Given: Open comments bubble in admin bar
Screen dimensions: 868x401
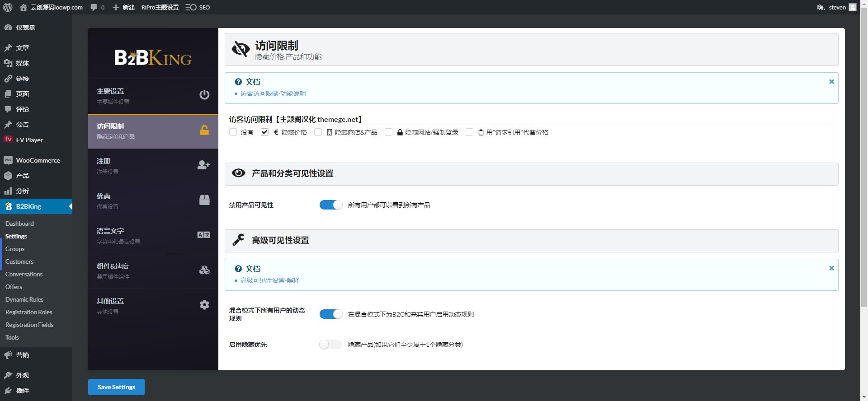Looking at the screenshot, I should tap(97, 7).
